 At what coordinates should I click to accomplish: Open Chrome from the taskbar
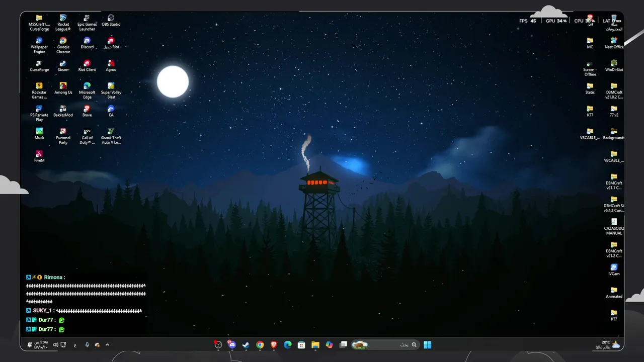click(x=260, y=345)
